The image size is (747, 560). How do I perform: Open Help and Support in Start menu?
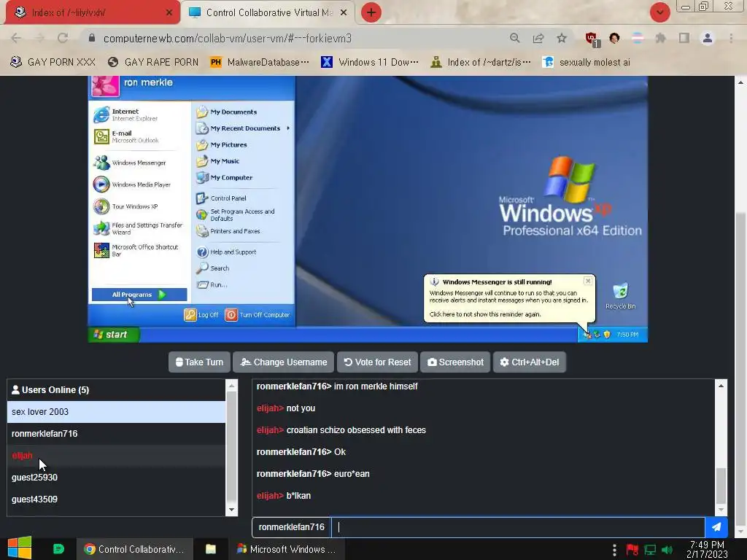[x=226, y=252]
